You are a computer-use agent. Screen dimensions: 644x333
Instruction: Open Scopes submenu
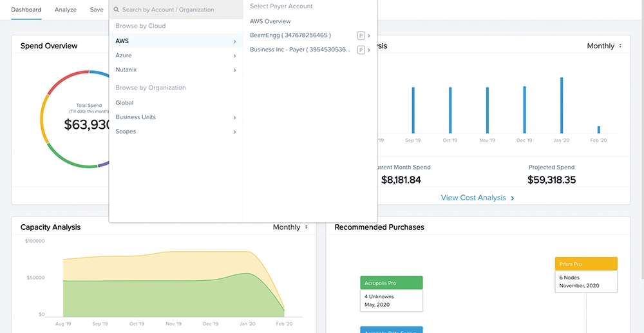coord(176,131)
